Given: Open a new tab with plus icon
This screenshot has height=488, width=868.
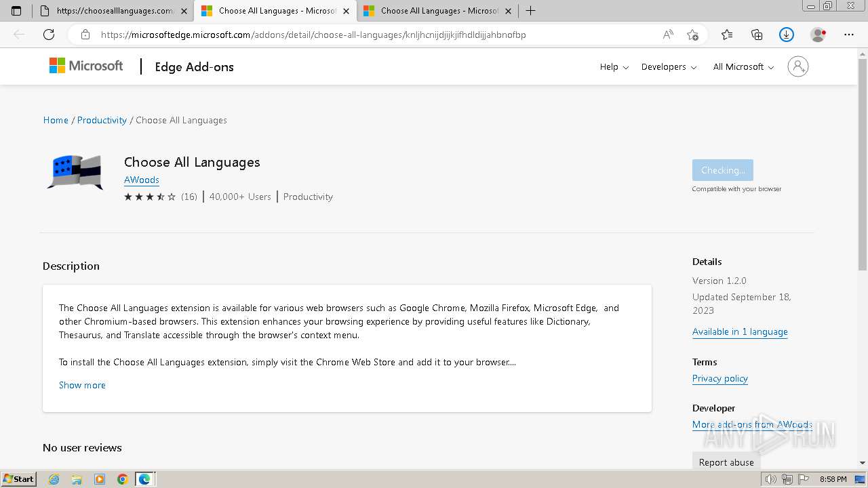Looking at the screenshot, I should click(530, 11).
